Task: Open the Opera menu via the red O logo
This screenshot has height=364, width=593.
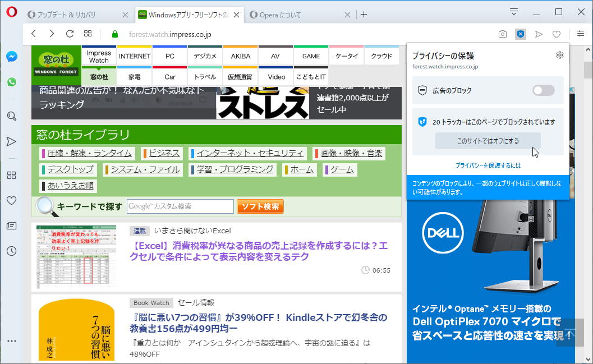Action: pos(12,11)
